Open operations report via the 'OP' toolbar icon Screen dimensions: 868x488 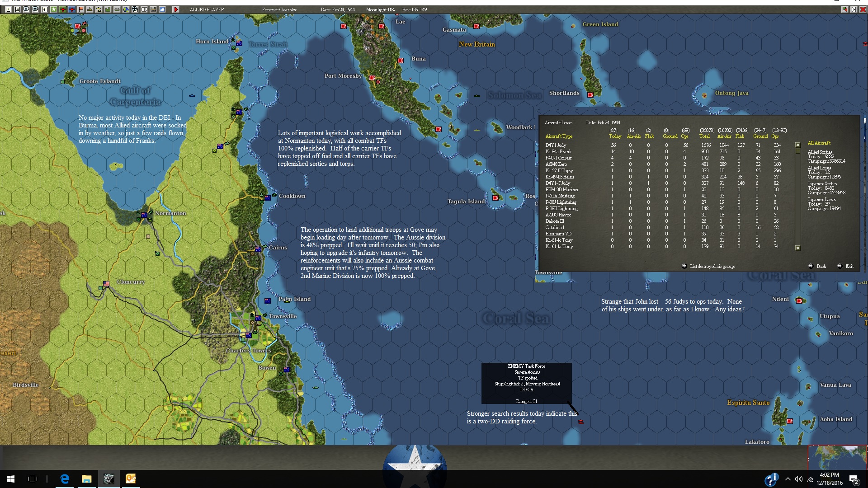(144, 9)
